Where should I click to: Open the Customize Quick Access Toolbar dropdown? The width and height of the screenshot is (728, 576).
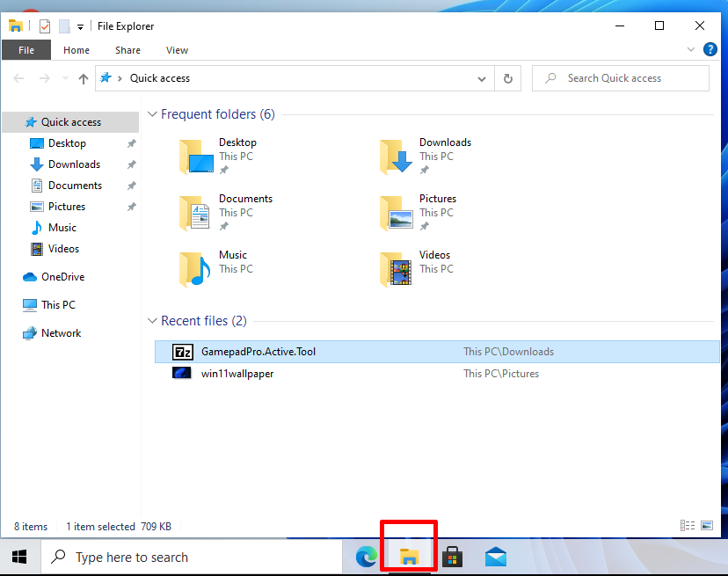pyautogui.click(x=80, y=27)
